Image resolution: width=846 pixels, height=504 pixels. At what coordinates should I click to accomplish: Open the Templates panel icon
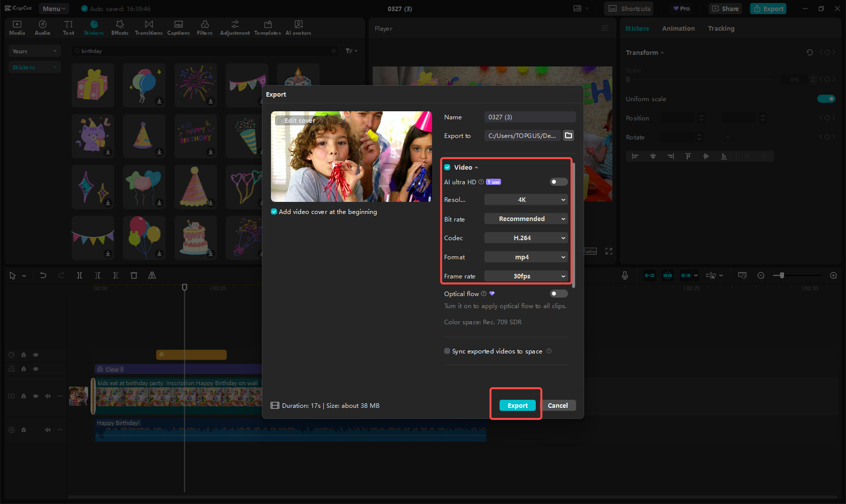[x=267, y=27]
